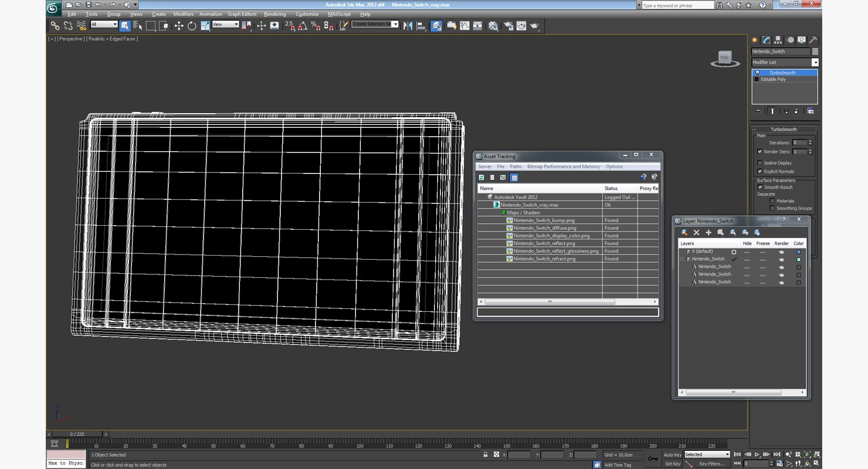This screenshot has width=868, height=469.
Task: Switch to Utilities hammer panel tab
Action: [x=813, y=40]
